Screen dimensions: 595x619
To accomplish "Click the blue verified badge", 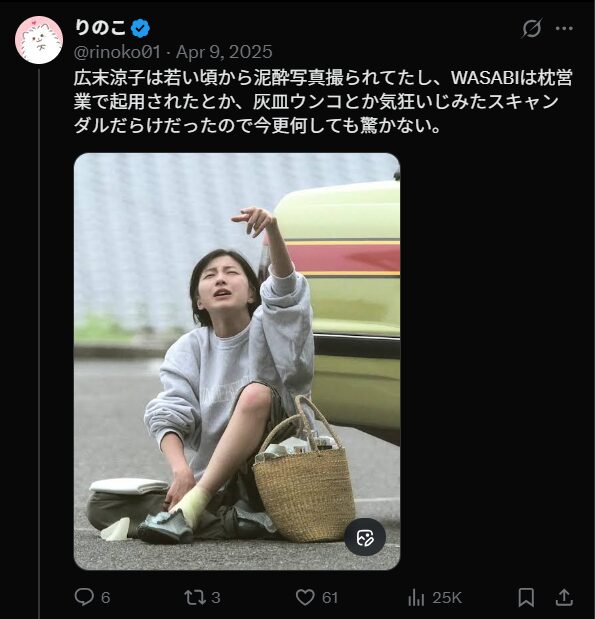I will tap(141, 28).
